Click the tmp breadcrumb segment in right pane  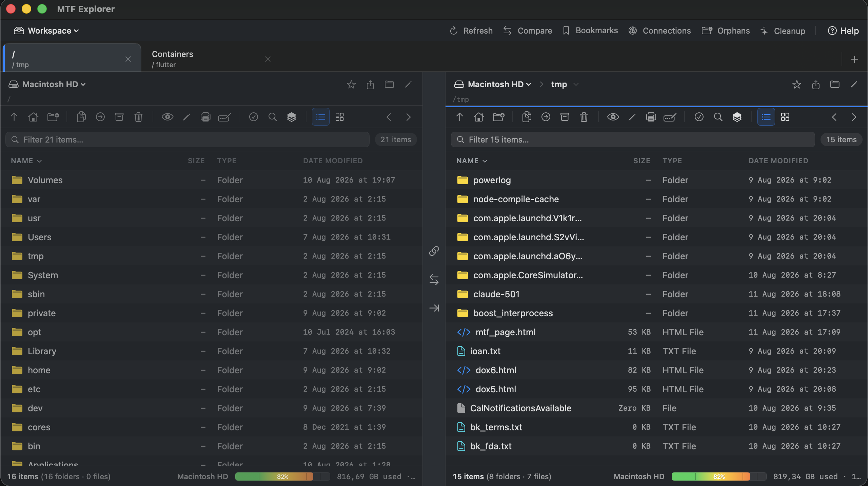(x=559, y=84)
